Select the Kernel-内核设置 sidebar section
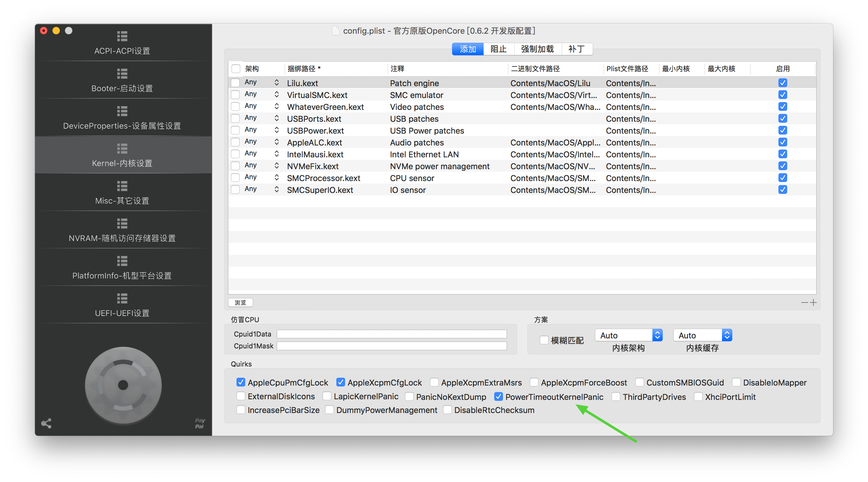 122,155
